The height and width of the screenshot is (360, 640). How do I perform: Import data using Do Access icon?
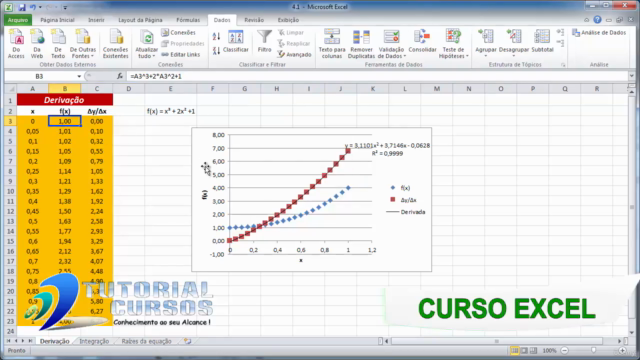point(16,44)
